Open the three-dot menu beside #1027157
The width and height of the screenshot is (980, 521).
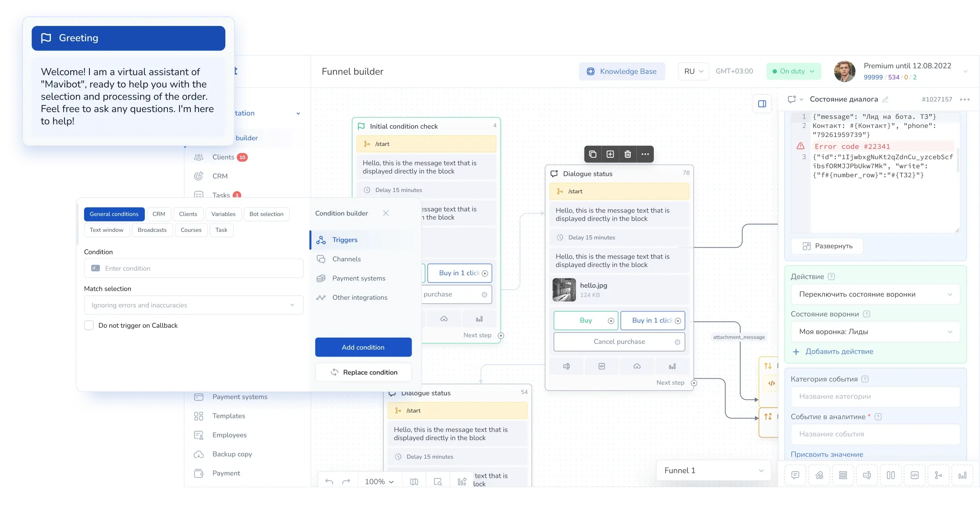[965, 99]
